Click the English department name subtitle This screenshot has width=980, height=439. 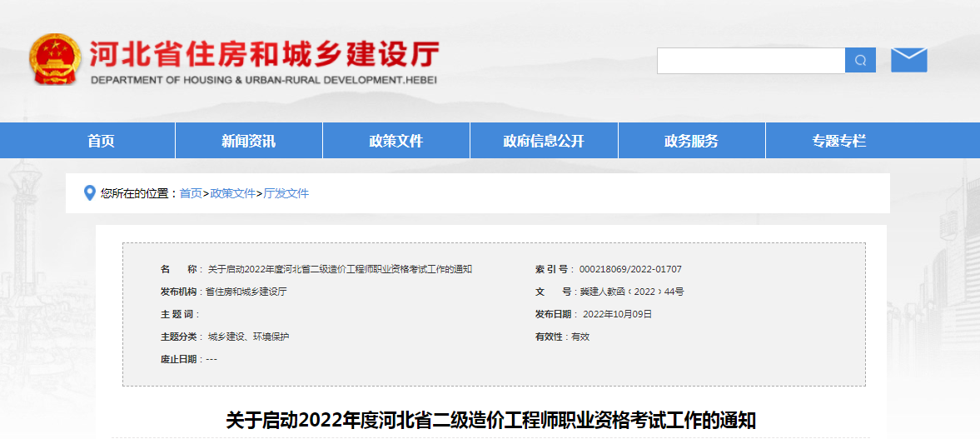pos(263,80)
